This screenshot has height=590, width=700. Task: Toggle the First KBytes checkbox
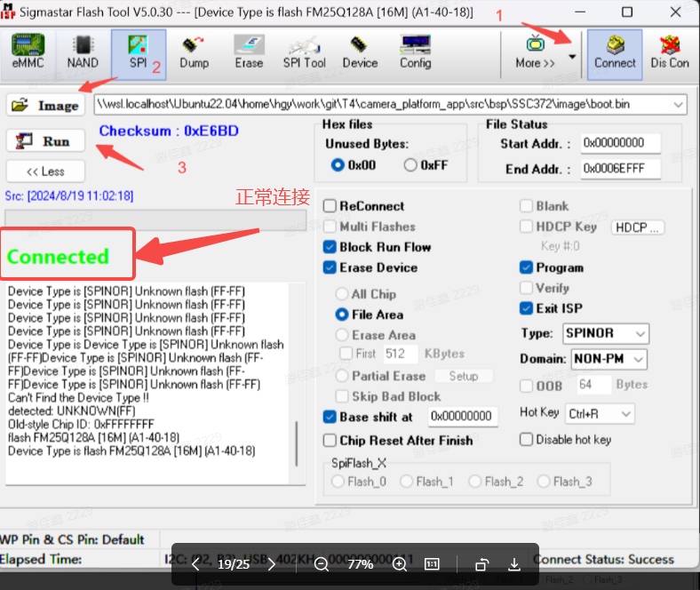(x=346, y=354)
